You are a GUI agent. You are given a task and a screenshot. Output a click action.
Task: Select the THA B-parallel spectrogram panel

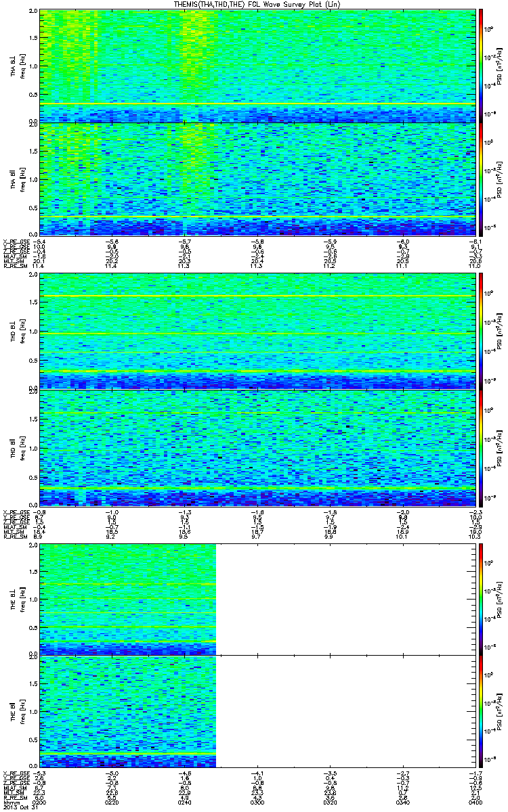(257, 179)
